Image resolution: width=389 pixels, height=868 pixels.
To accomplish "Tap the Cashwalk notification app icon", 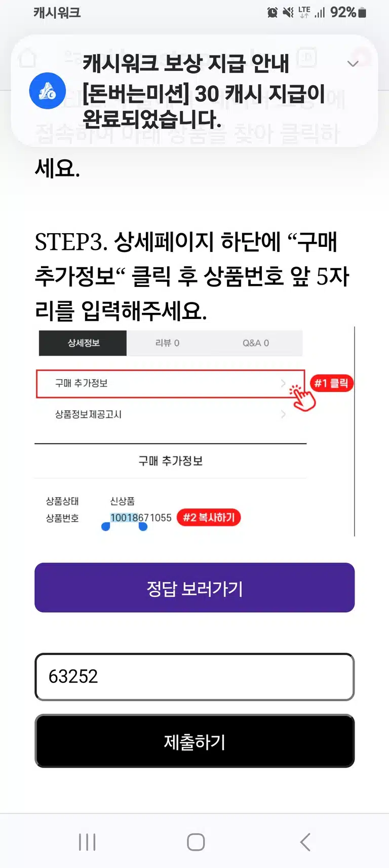I will click(x=48, y=91).
